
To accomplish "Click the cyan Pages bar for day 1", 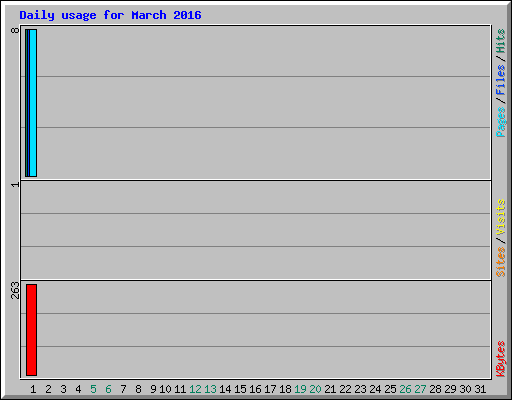I will [33, 103].
